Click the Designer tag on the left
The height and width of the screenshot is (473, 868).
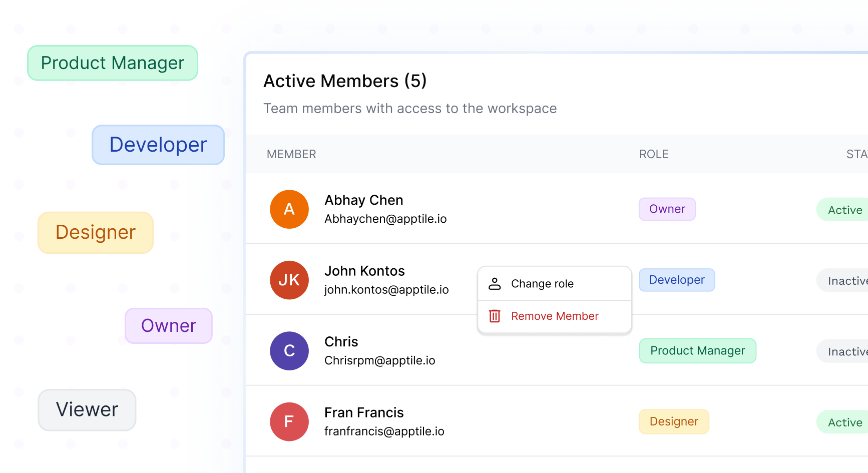click(96, 233)
